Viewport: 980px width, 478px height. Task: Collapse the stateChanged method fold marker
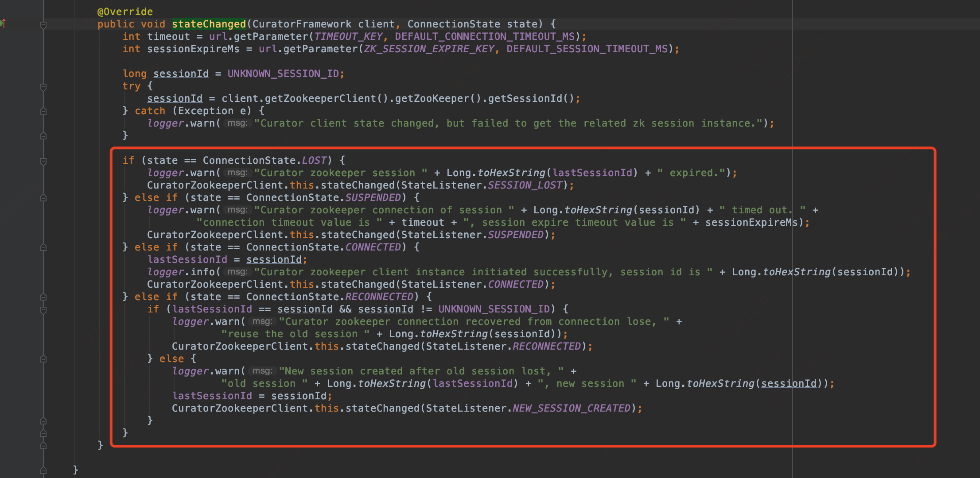(x=43, y=25)
